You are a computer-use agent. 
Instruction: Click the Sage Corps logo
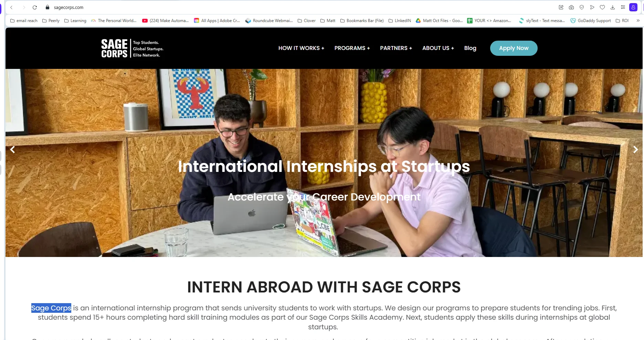tap(132, 48)
